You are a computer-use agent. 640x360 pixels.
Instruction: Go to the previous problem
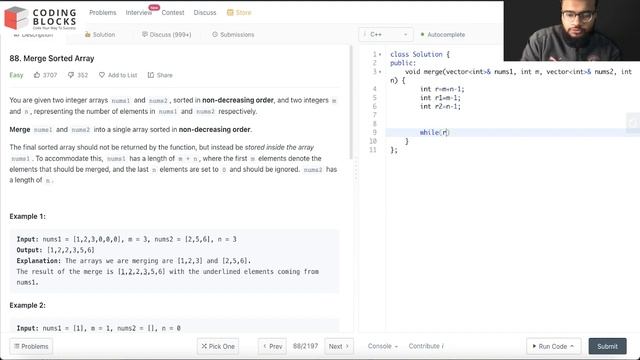[272, 346]
